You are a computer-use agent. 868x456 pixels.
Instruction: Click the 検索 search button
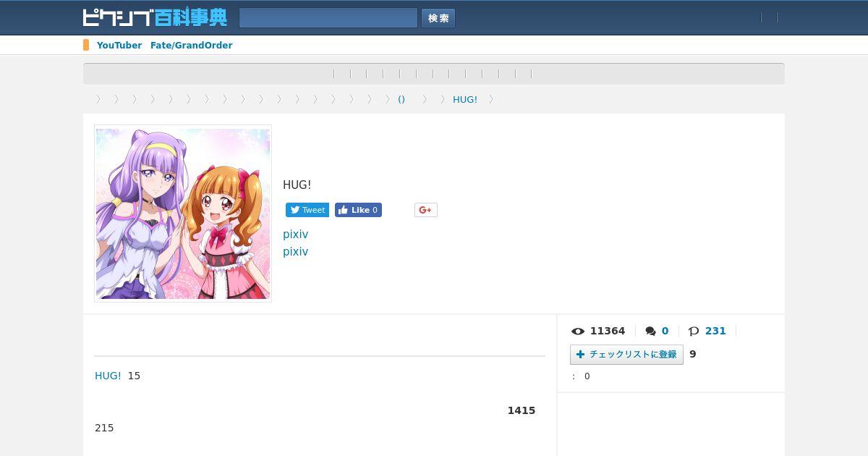(438, 18)
